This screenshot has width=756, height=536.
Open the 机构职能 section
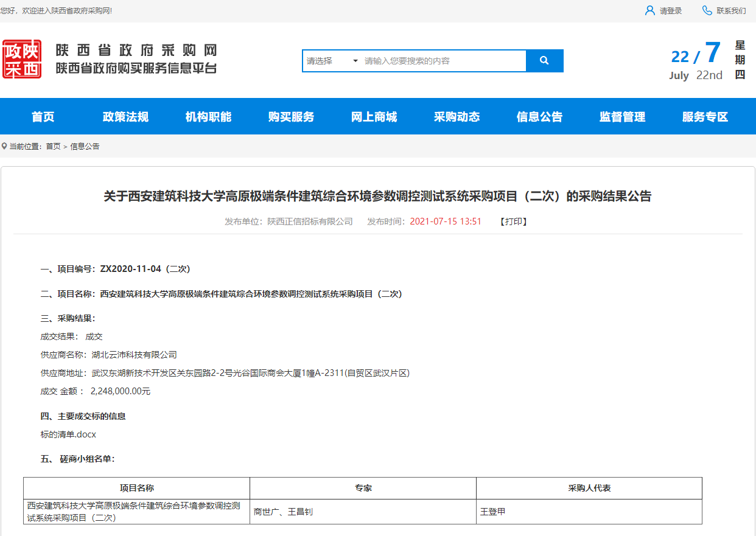pyautogui.click(x=208, y=117)
